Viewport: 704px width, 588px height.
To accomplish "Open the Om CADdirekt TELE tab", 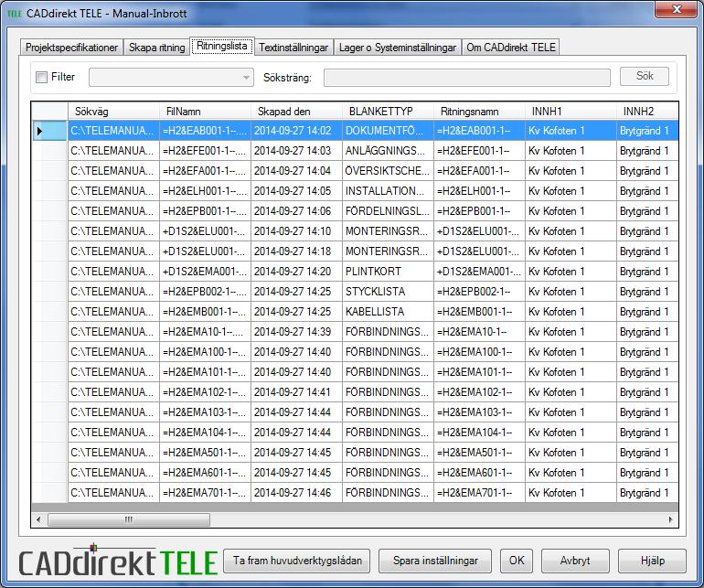I will click(x=511, y=48).
